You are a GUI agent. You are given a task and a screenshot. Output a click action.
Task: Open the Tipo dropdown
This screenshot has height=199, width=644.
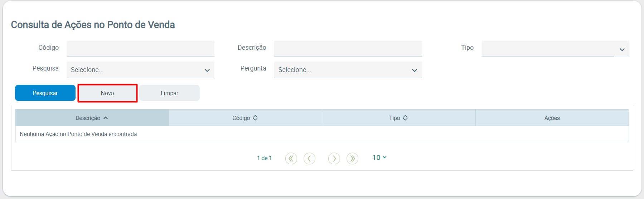pos(555,49)
